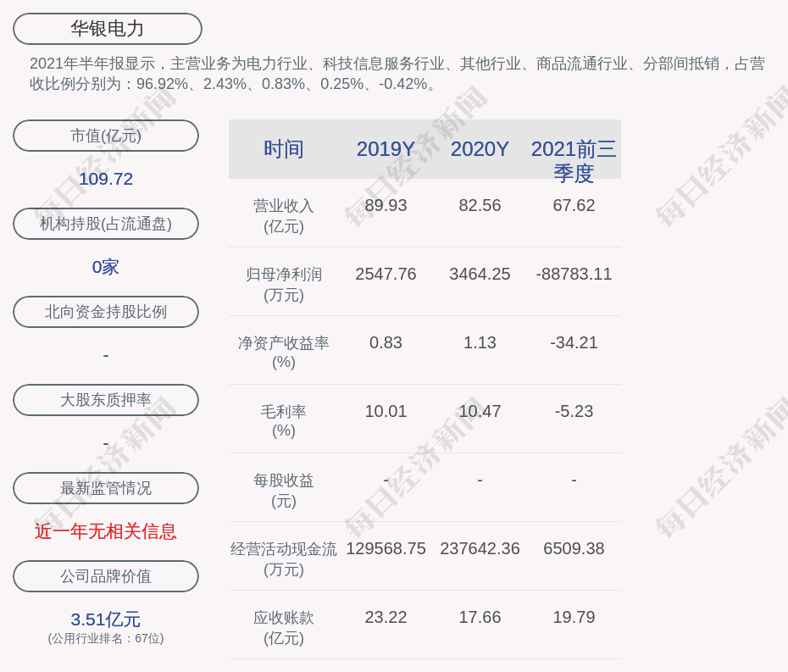Screen dimensions: 788x672
Task: Select the 2021前三季度 column header
Action: coord(574,161)
